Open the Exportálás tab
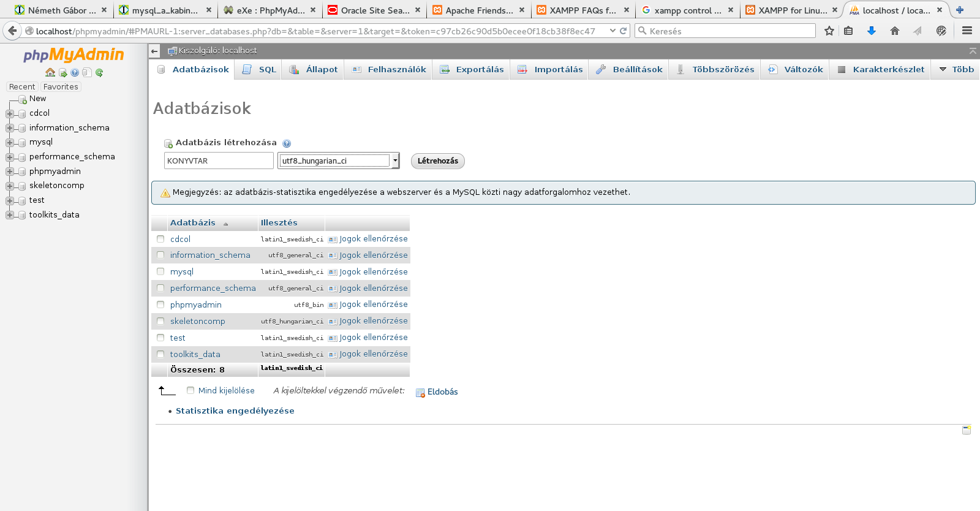 point(472,69)
